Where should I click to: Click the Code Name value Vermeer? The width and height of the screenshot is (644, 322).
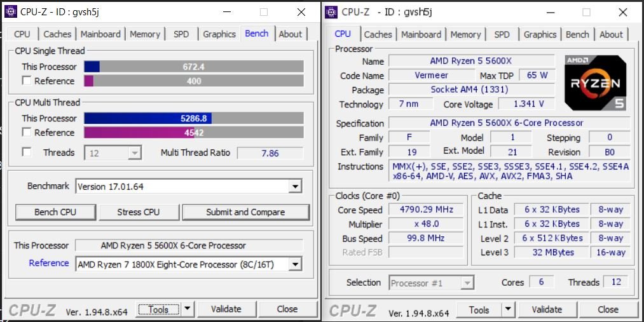pyautogui.click(x=431, y=75)
